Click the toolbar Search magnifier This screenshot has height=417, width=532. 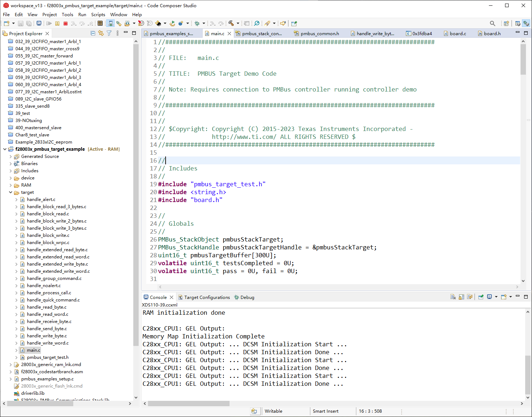click(x=492, y=23)
